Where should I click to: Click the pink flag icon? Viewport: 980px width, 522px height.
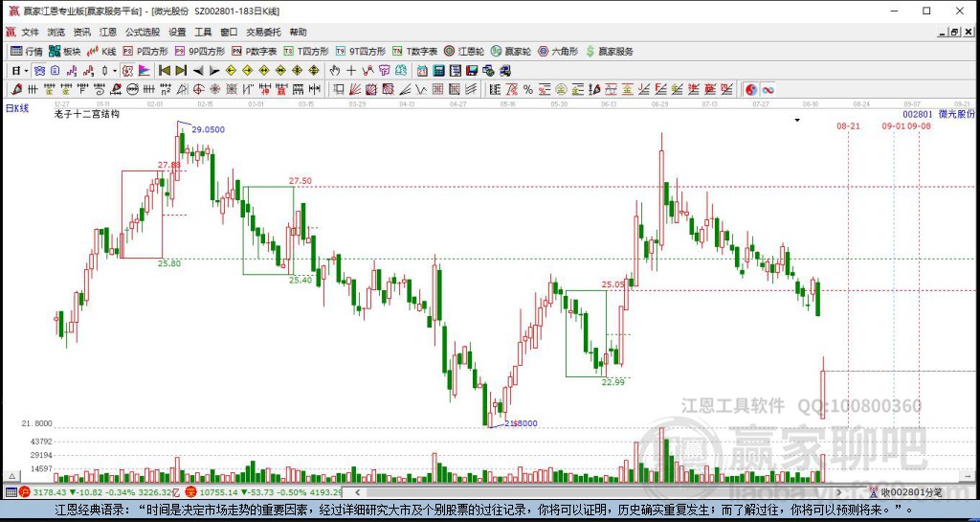click(x=144, y=71)
